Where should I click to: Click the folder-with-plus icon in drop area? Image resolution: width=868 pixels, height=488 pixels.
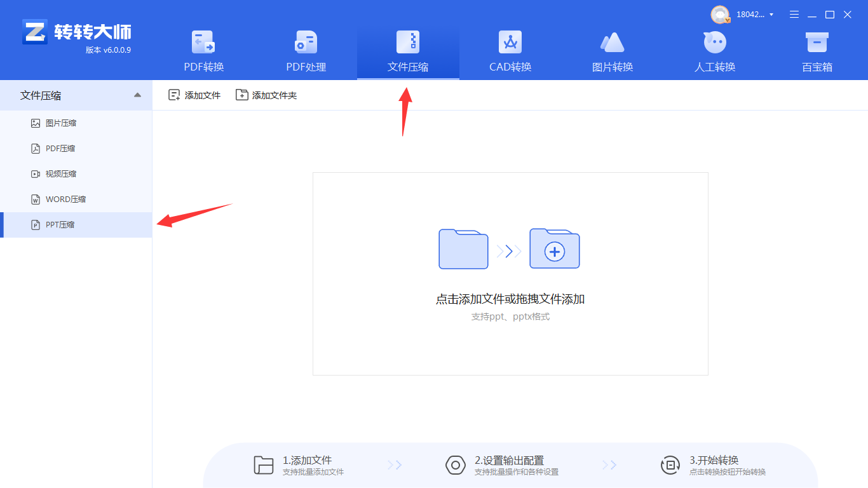(x=555, y=248)
